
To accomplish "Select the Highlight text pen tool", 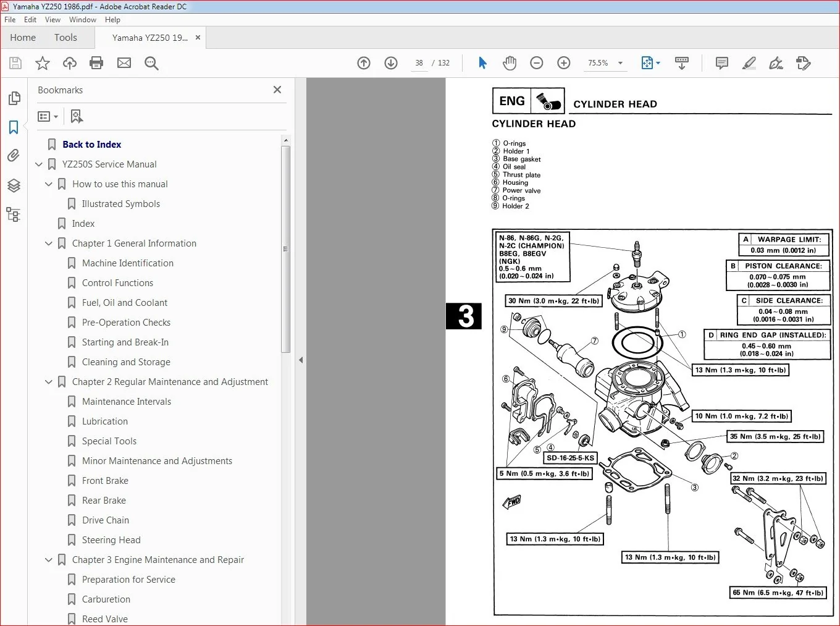I will coord(749,63).
